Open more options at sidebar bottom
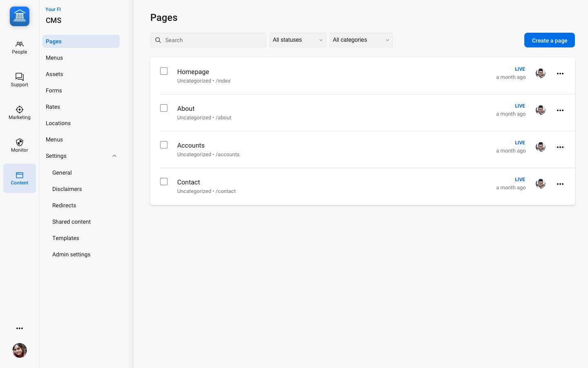Image resolution: width=588 pixels, height=368 pixels. 20,328
